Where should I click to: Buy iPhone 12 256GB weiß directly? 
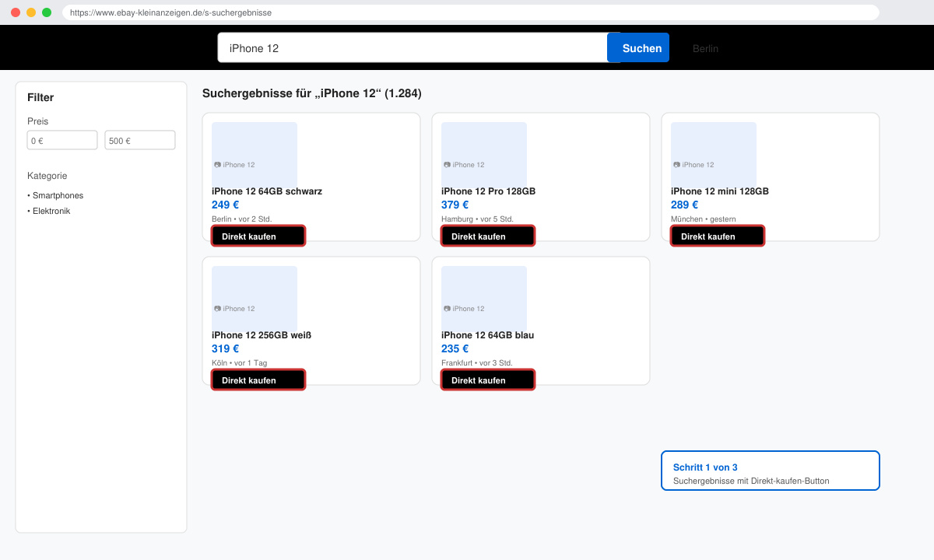(258, 380)
